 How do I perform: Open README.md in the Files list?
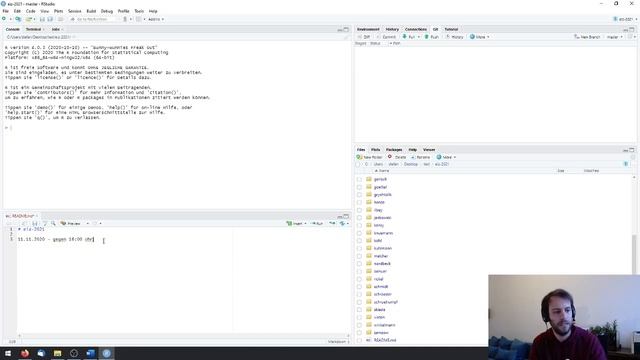coord(385,340)
